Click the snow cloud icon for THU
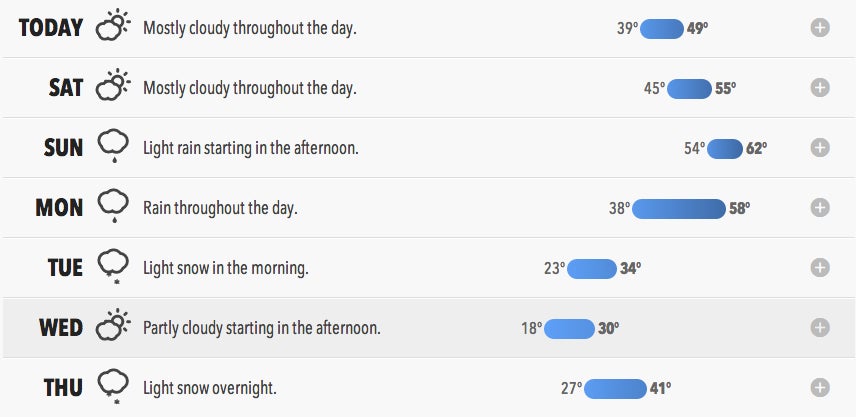 pyautogui.click(x=114, y=387)
